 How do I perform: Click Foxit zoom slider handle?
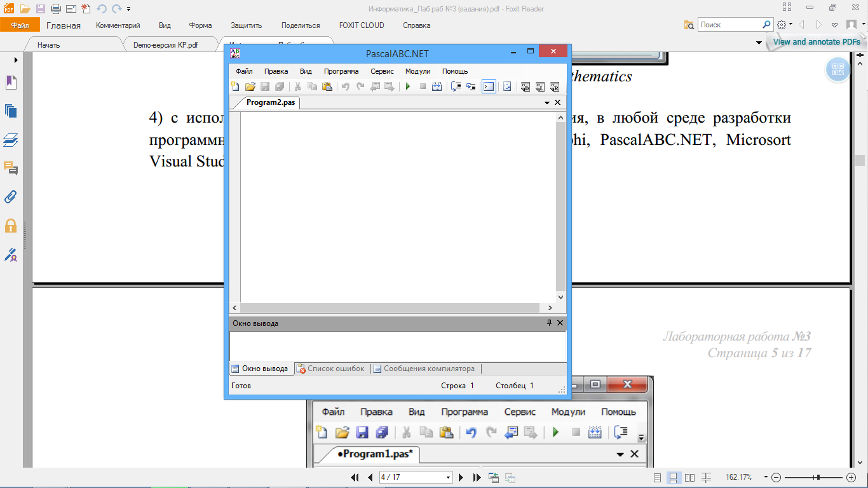coord(818,477)
